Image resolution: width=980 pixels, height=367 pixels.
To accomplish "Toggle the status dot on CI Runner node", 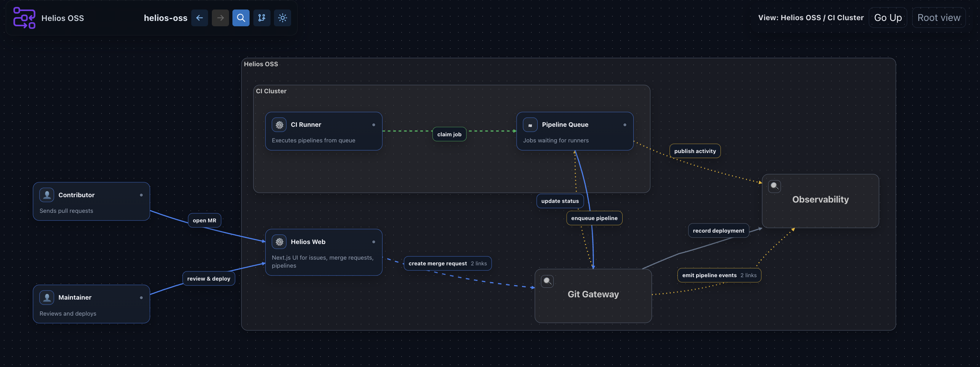I will (x=374, y=124).
